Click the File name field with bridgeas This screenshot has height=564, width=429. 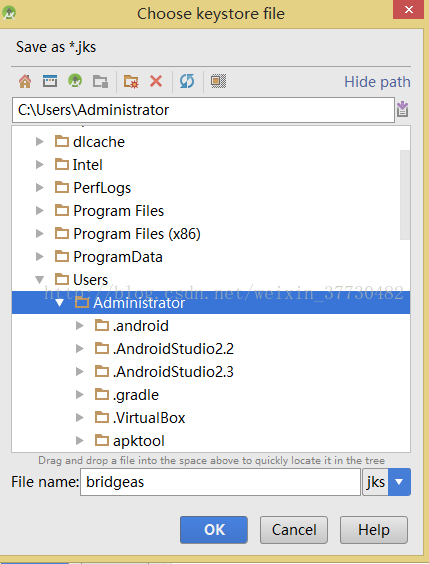pos(220,482)
